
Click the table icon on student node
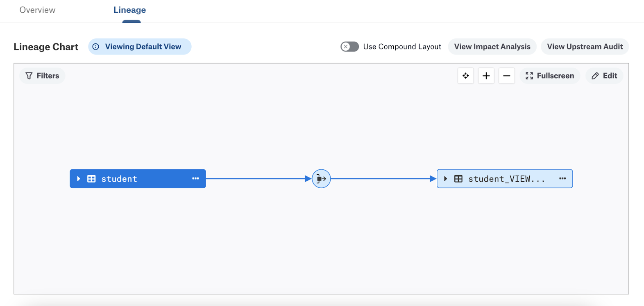coord(91,179)
